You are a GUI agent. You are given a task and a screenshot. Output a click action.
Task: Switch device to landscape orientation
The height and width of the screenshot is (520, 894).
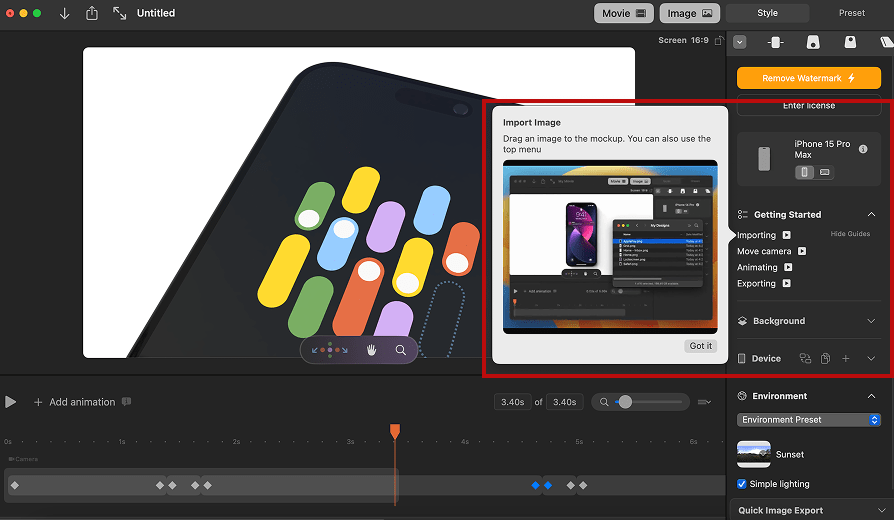[x=825, y=172]
